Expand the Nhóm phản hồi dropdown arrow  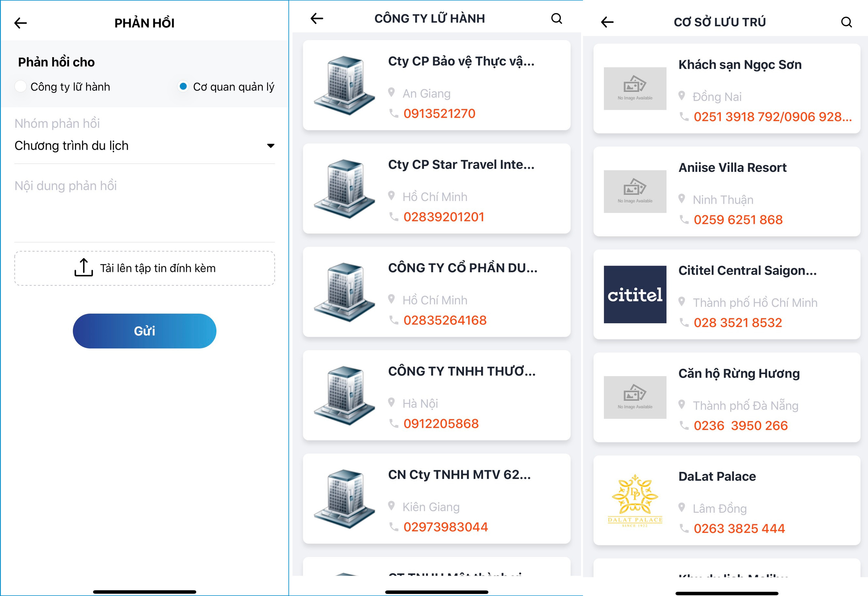pyautogui.click(x=271, y=146)
